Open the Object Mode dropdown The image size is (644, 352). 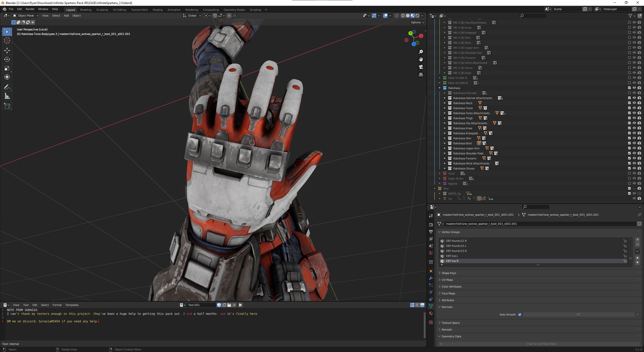pyautogui.click(x=26, y=16)
